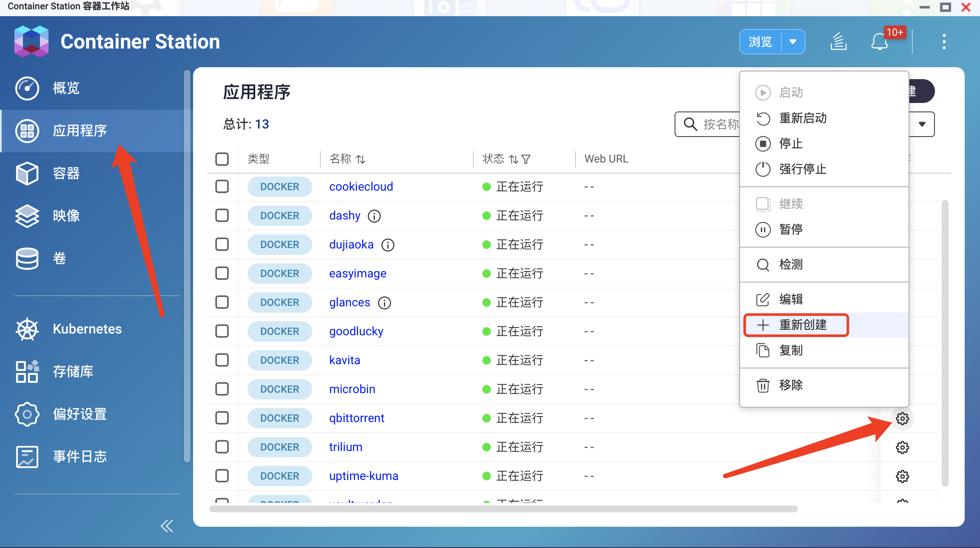The height and width of the screenshot is (548, 980).
Task: Click the sidebar's vertical scrollbar
Action: pyautogui.click(x=187, y=266)
